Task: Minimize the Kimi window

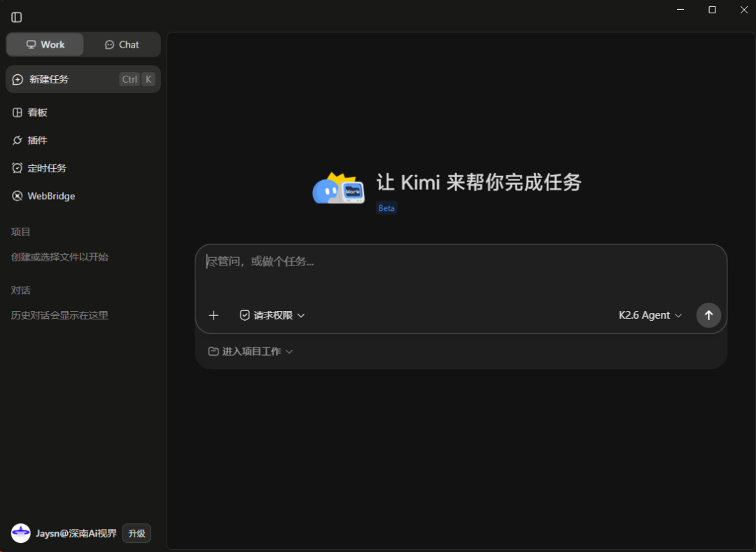Action: [x=680, y=10]
